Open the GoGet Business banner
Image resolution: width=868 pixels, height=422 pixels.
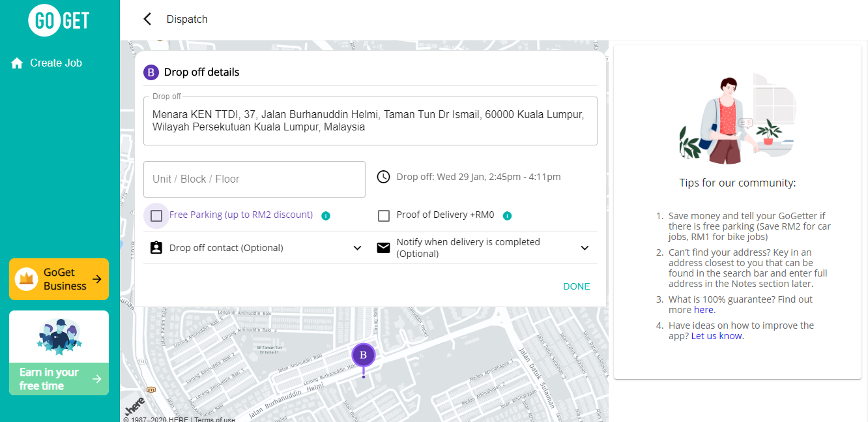(x=59, y=279)
